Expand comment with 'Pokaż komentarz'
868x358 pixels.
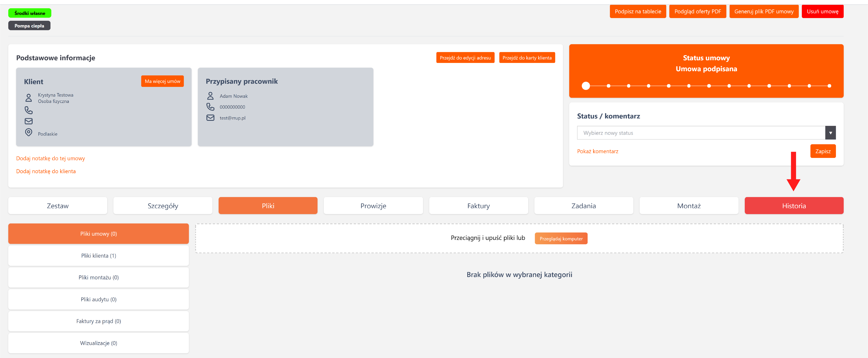pos(597,152)
